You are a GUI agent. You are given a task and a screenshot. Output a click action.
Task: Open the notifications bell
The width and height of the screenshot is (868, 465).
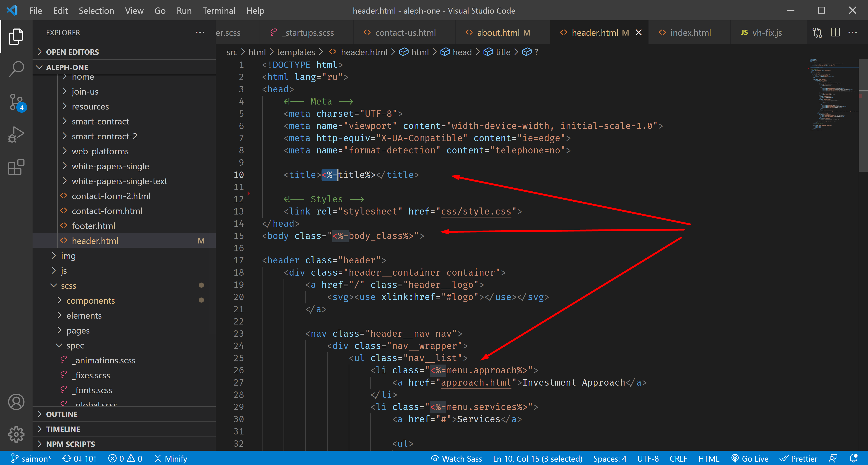854,458
